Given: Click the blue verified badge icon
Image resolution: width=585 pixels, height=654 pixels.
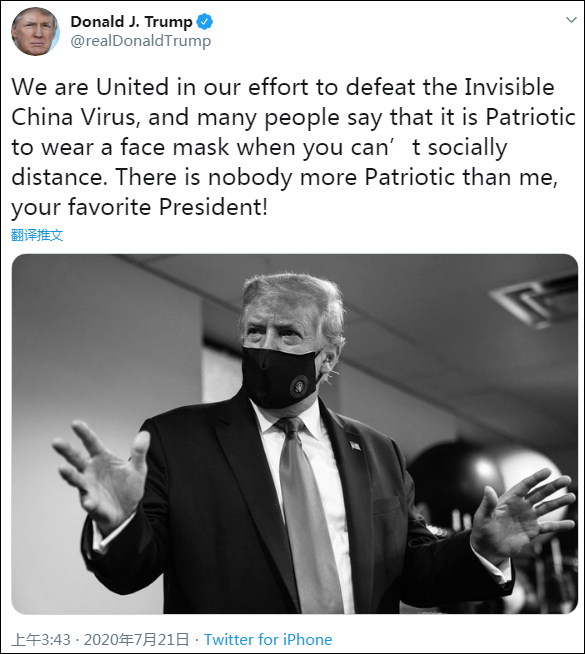Looking at the screenshot, I should 204,22.
